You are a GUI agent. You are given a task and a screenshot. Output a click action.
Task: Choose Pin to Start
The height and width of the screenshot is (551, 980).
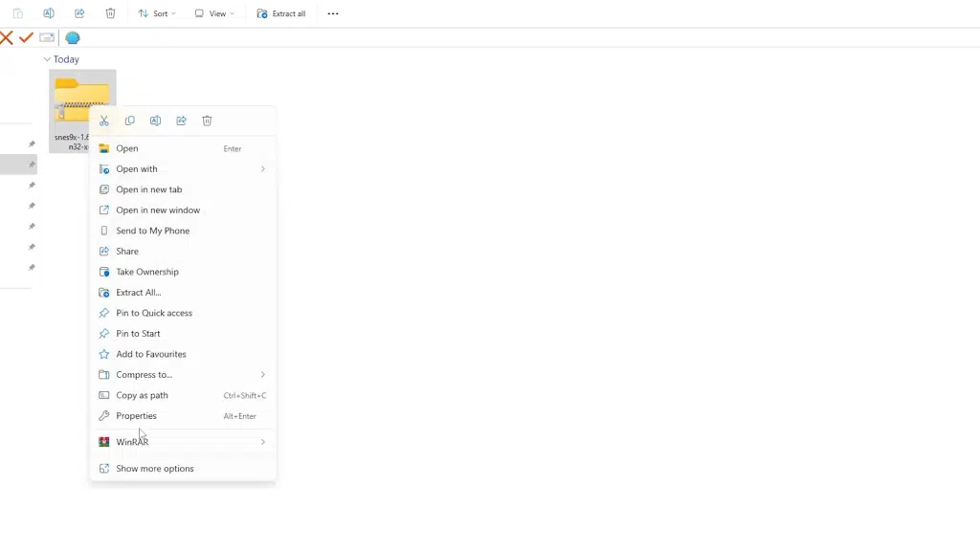click(183, 333)
